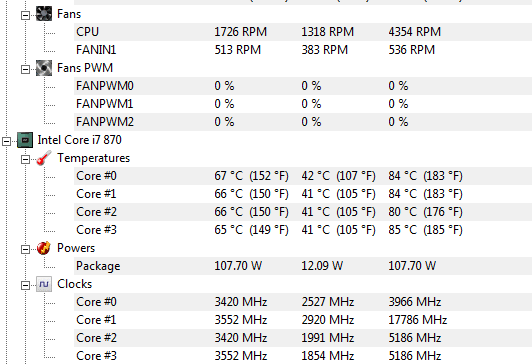Select Core #0 temperature row
Viewport: 532px width, 364px height.
[x=303, y=176]
